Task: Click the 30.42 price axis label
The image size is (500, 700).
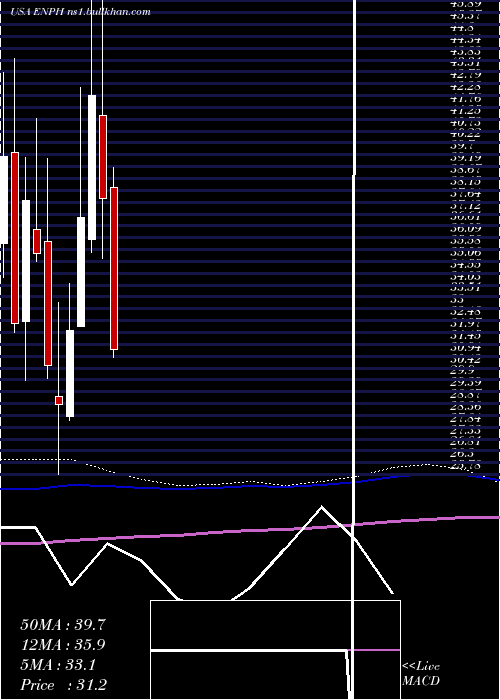Action: click(466, 359)
